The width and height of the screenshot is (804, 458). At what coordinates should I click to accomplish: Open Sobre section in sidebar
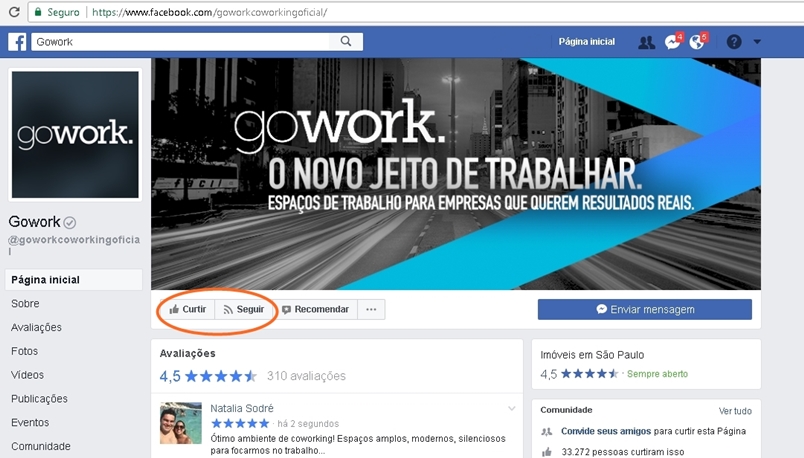25,304
